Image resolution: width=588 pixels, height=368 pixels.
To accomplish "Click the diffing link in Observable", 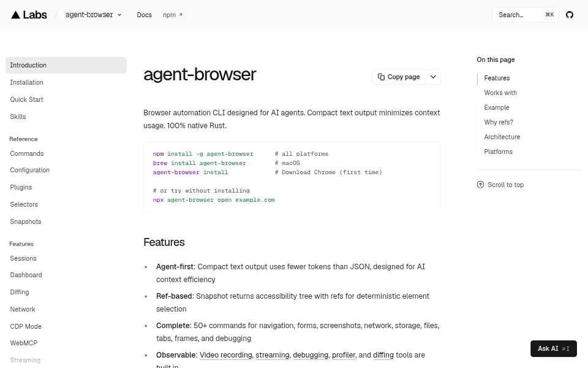I will (x=383, y=355).
